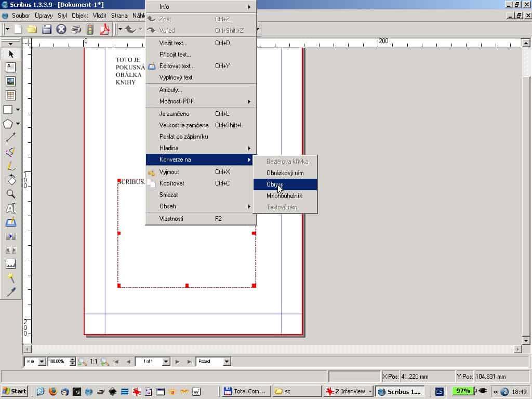The height and width of the screenshot is (399, 532).
Task: Select the Bezier curve tool
Action: click(10, 152)
